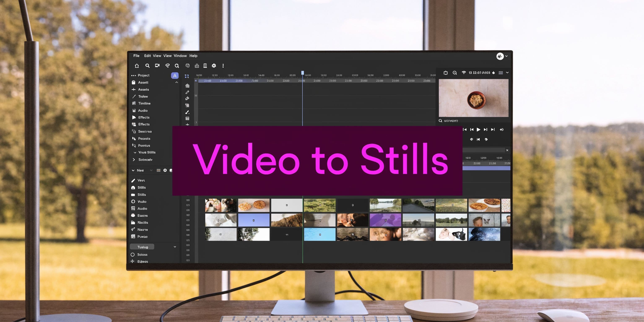This screenshot has height=322, width=644.
Task: Click the preview timecode 13 32:07
Action: click(479, 73)
